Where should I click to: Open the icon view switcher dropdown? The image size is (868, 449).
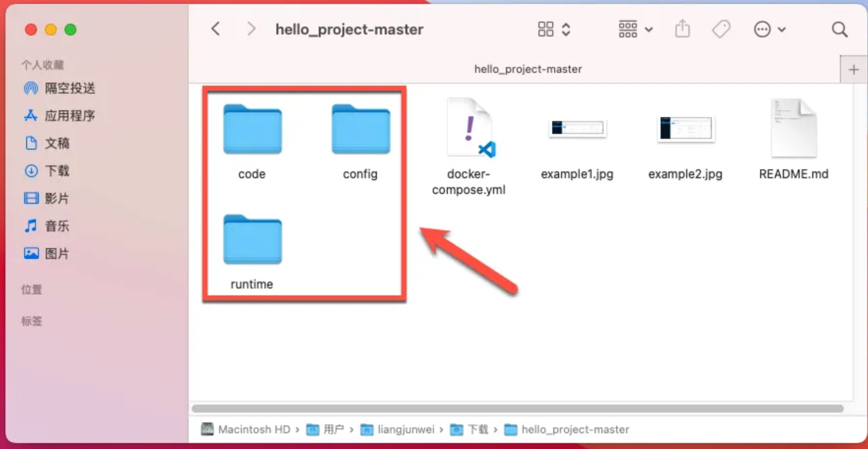pyautogui.click(x=554, y=30)
